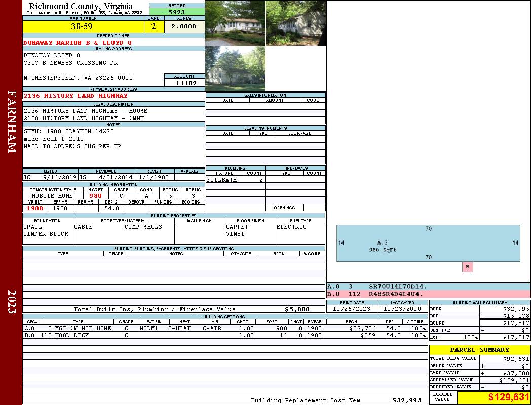Click the yellow PARCEL SUMMARY header
The width and height of the screenshot is (532, 405).
coord(479,350)
